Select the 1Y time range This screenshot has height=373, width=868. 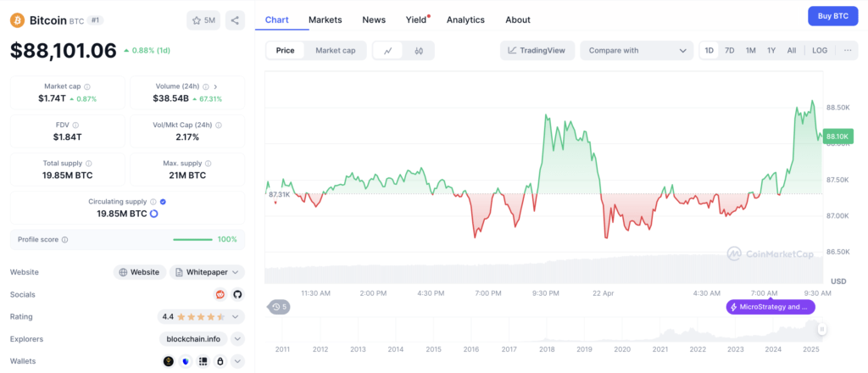771,50
